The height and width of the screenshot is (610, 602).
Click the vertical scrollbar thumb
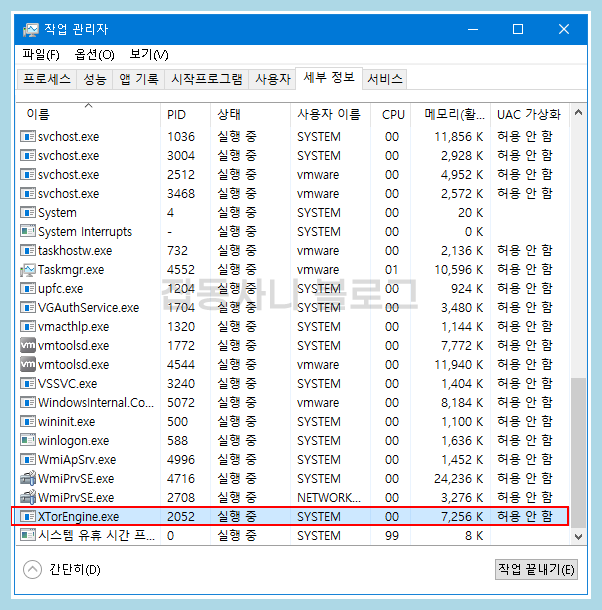click(578, 452)
